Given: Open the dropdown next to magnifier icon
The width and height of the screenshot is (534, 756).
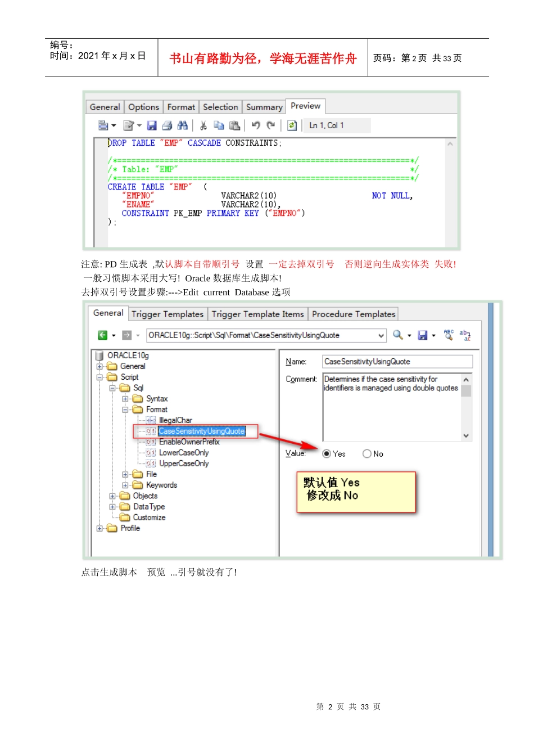Looking at the screenshot, I should [409, 336].
